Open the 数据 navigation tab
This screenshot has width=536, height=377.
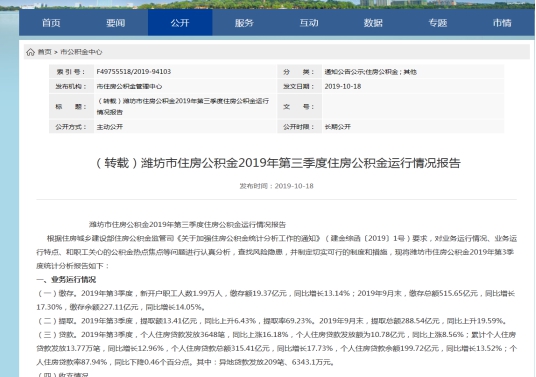373,23
